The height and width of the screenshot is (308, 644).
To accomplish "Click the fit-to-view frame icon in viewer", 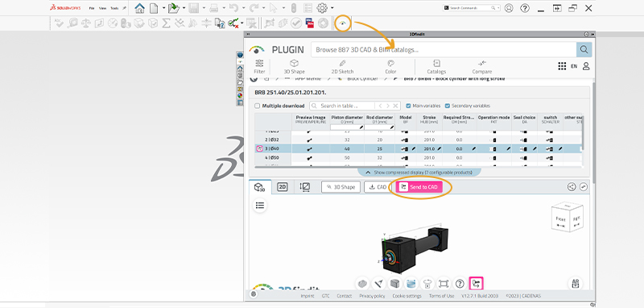I will point(444,283).
